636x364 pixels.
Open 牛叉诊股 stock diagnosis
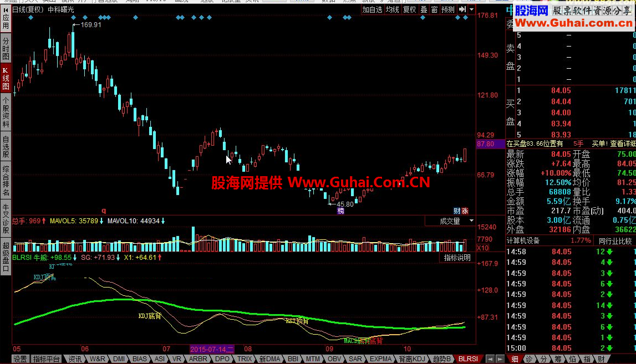(6, 218)
